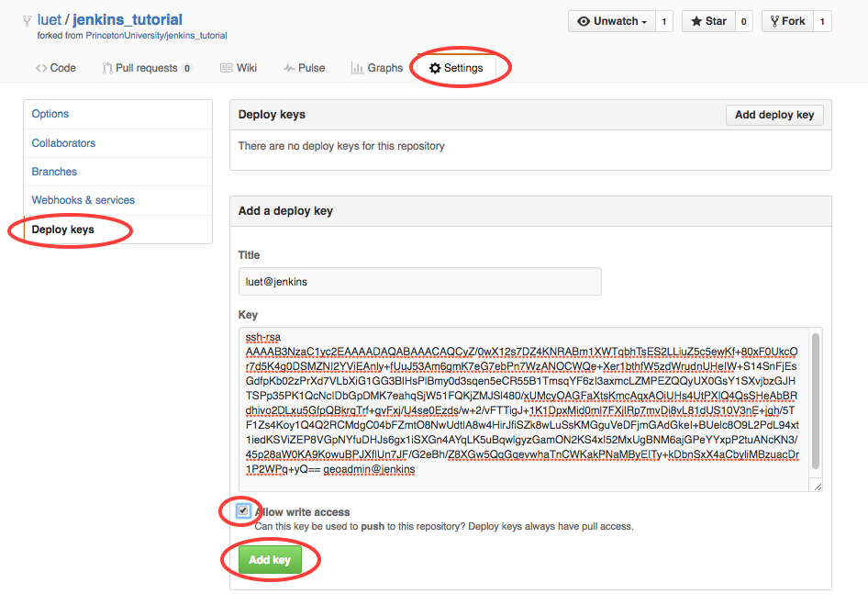Uncheck the Allow write access checkbox
This screenshot has width=868, height=605.
click(243, 510)
